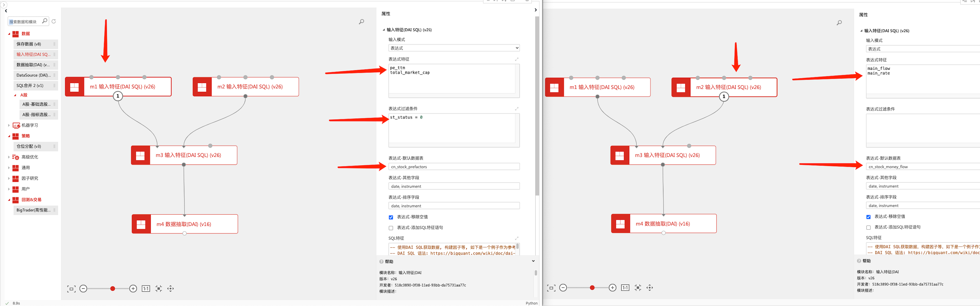The height and width of the screenshot is (306, 980).
Task: Select BigTrader module in sidebar list
Action: (33, 210)
